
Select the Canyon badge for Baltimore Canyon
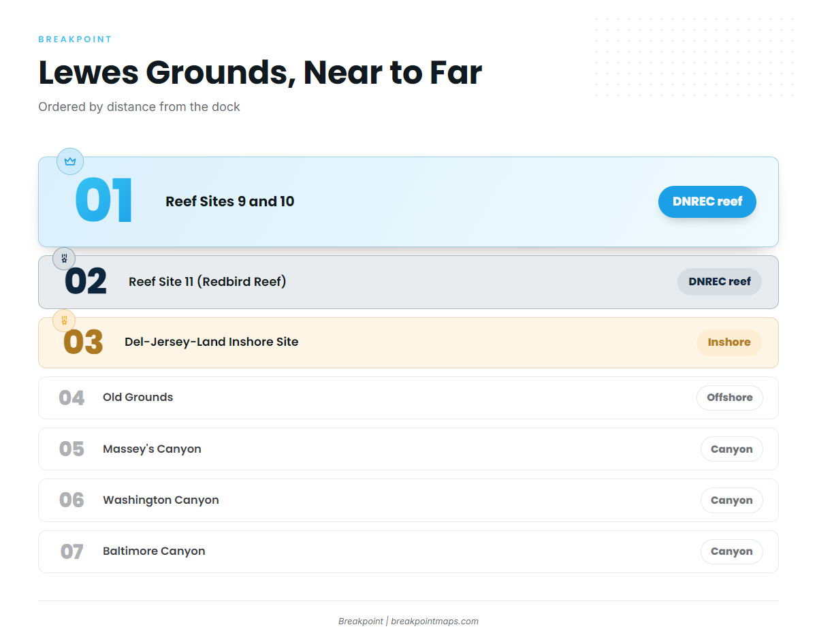(732, 551)
